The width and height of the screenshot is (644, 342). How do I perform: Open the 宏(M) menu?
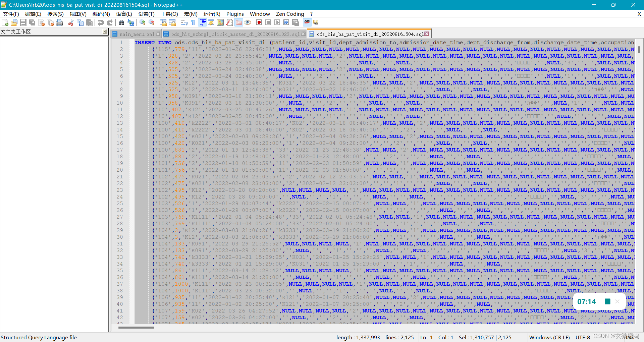click(x=191, y=14)
